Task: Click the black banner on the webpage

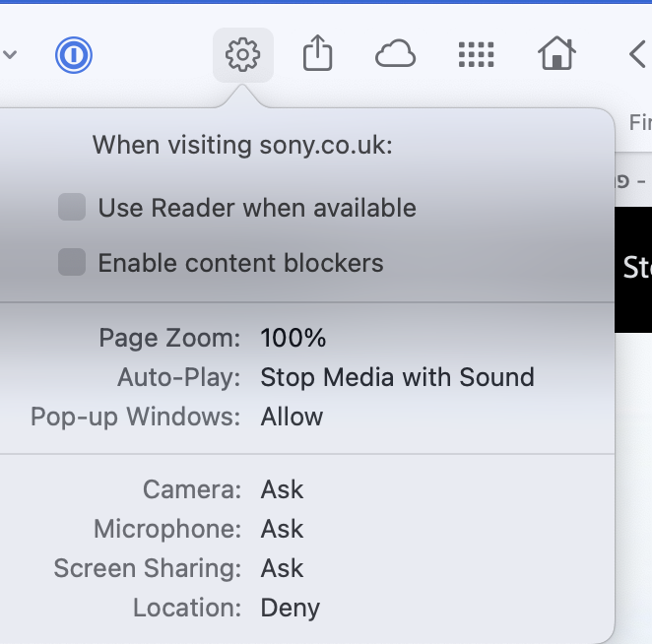Action: pyautogui.click(x=633, y=268)
